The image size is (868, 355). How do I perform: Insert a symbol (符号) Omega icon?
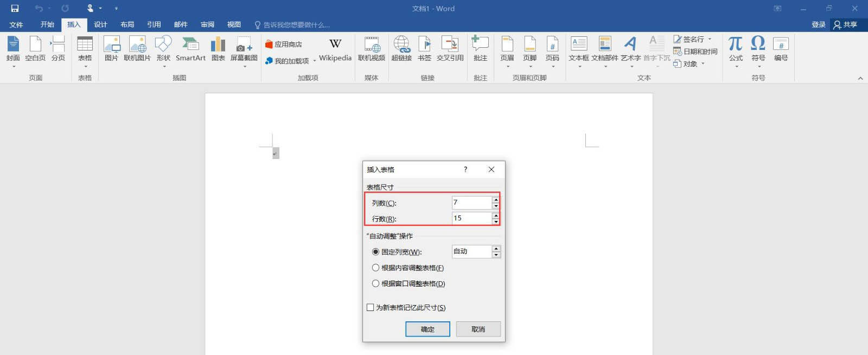(758, 43)
